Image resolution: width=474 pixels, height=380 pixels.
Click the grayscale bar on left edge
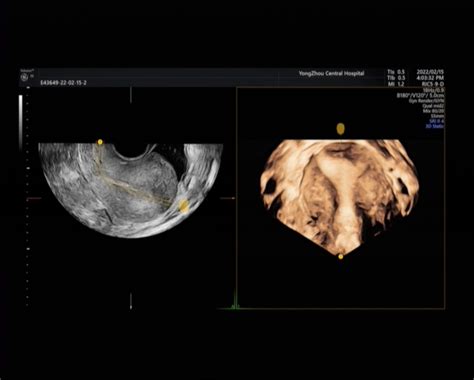(x=21, y=123)
